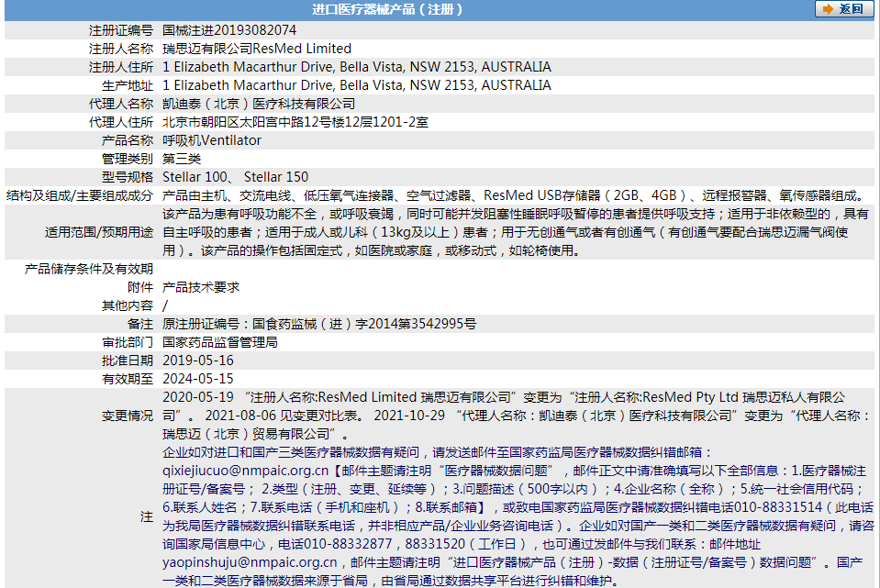Click the 返回 back button
Viewport: 880px width, 588px height.
[x=843, y=9]
